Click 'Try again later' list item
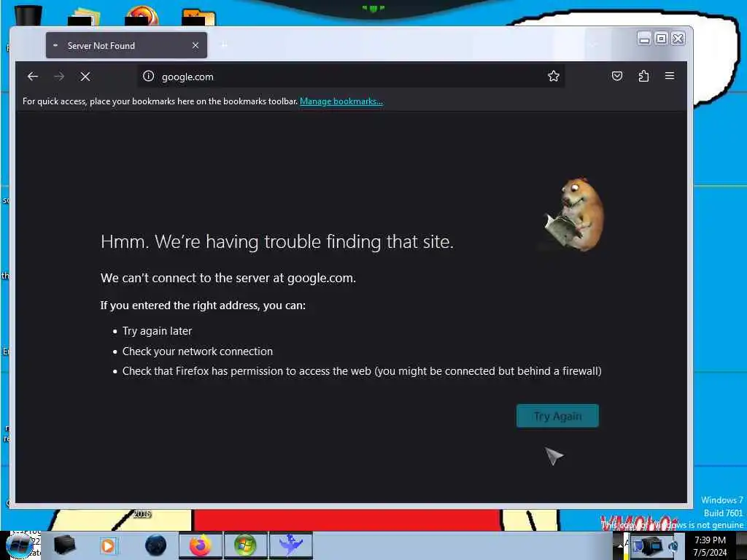 click(x=158, y=331)
